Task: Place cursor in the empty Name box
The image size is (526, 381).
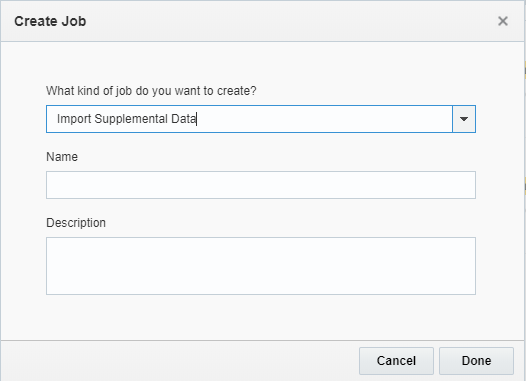Action: pyautogui.click(x=261, y=185)
